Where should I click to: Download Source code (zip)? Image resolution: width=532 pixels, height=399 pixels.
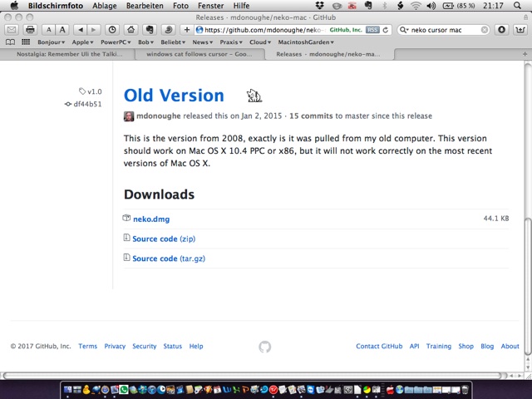164,239
